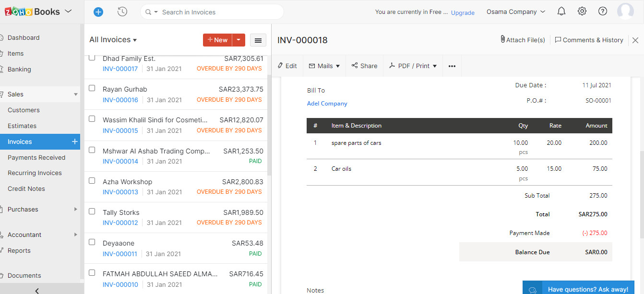
Task: Open Payments Received
Action: coord(36,158)
